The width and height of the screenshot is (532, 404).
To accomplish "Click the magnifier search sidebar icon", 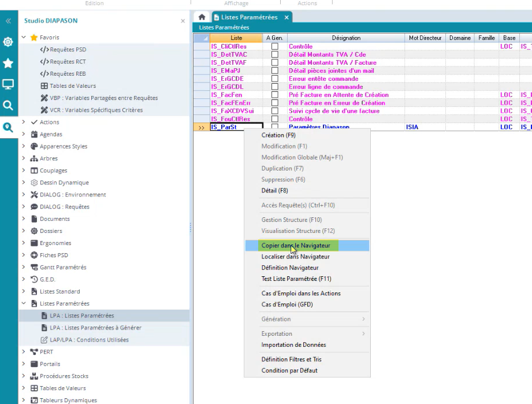I will (x=8, y=105).
